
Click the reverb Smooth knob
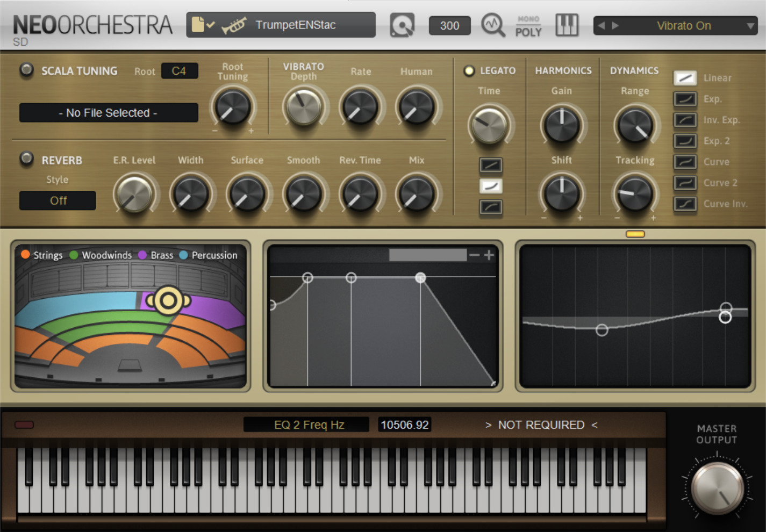(x=303, y=193)
